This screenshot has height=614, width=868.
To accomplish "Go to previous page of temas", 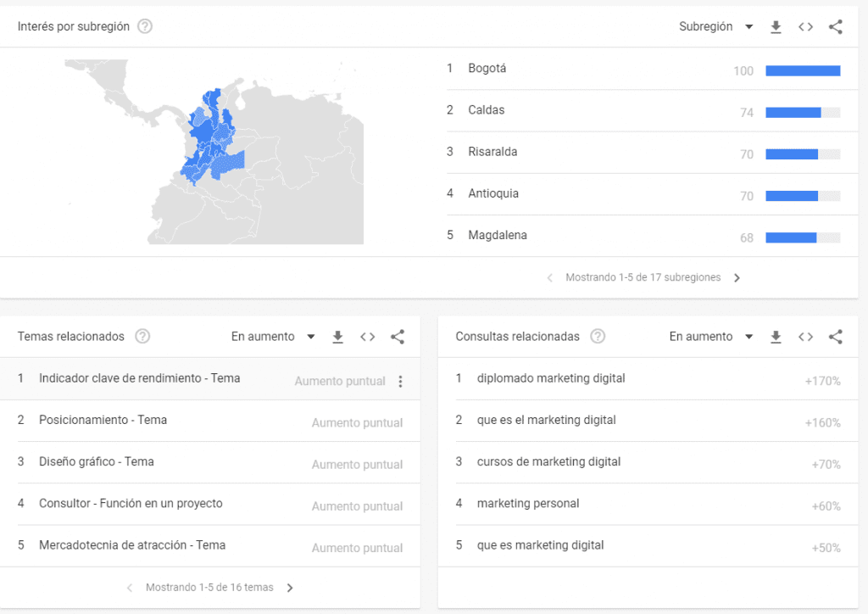I will click(x=130, y=588).
